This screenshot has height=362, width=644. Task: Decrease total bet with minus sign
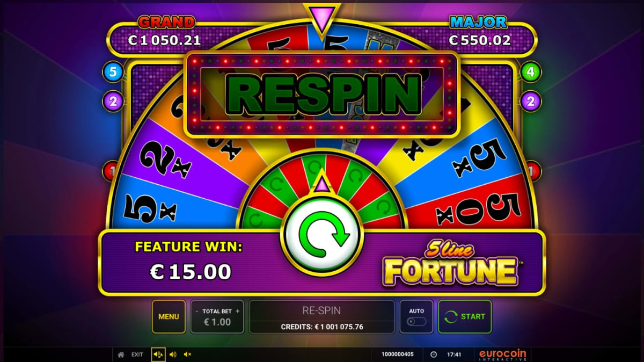coord(196,311)
